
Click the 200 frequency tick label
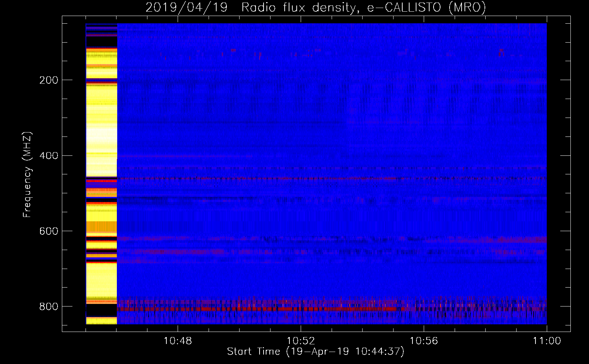(x=48, y=80)
